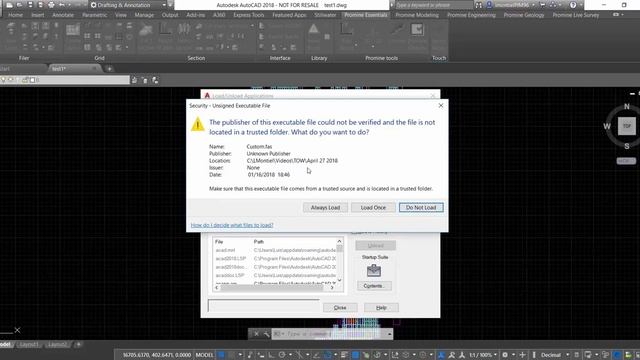This screenshot has height=360, width=640.
Task: Open 'How do I decide what files to load?' link
Action: tap(231, 225)
